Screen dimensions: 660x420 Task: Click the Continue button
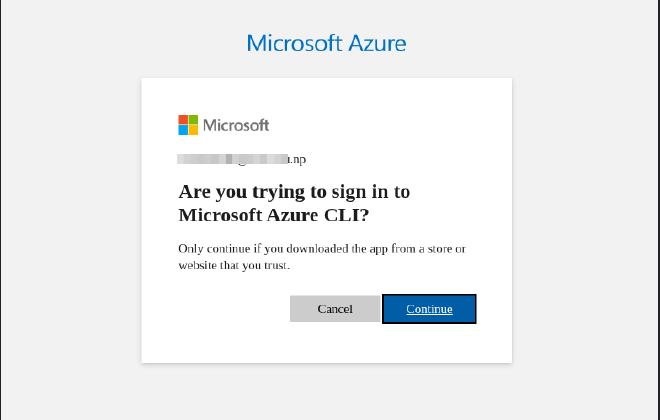tap(429, 309)
